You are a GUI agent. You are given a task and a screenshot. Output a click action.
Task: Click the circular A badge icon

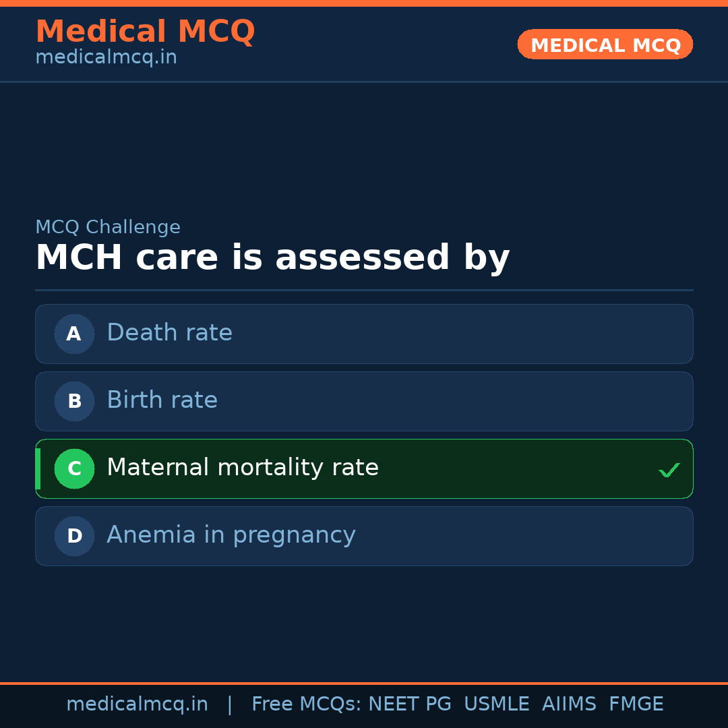click(74, 334)
